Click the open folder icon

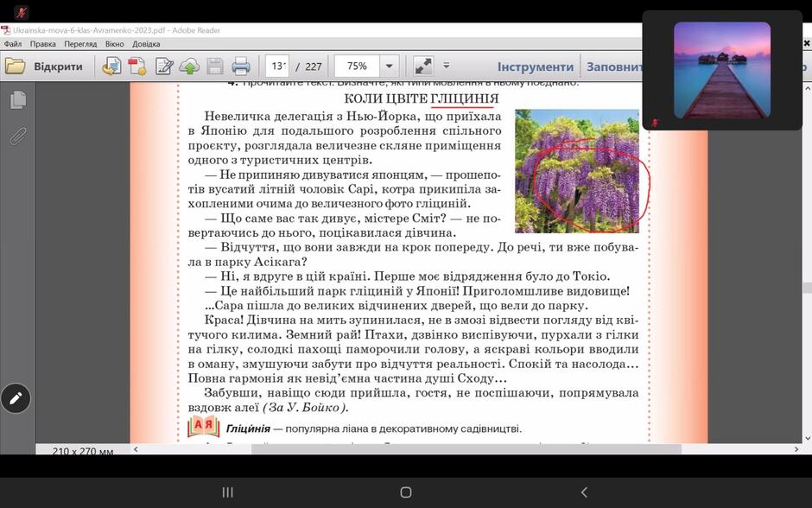click(15, 67)
